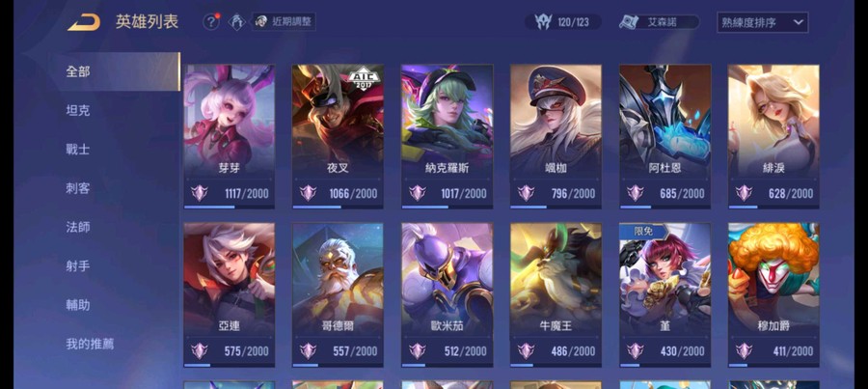Screen dimensions: 868x389
Task: Tap 芽芽's purple mastery badge icon
Action: click(x=200, y=193)
